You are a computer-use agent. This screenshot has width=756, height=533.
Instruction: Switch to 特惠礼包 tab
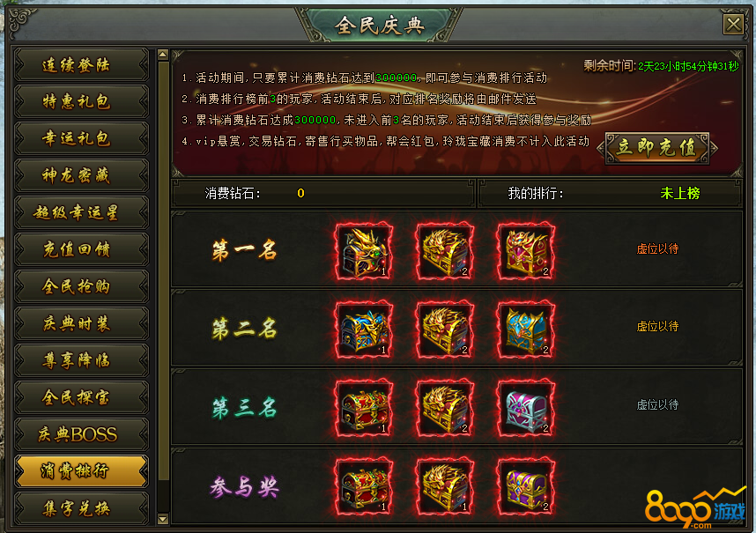(81, 101)
